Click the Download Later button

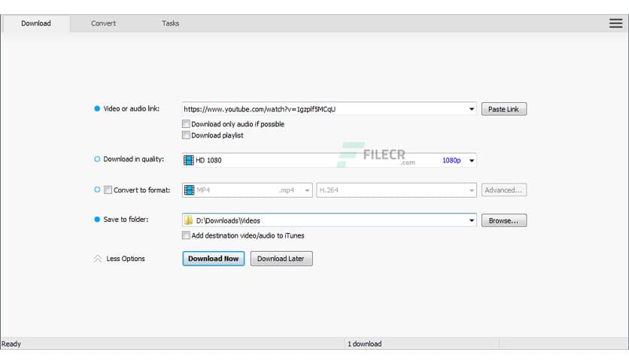tap(281, 259)
